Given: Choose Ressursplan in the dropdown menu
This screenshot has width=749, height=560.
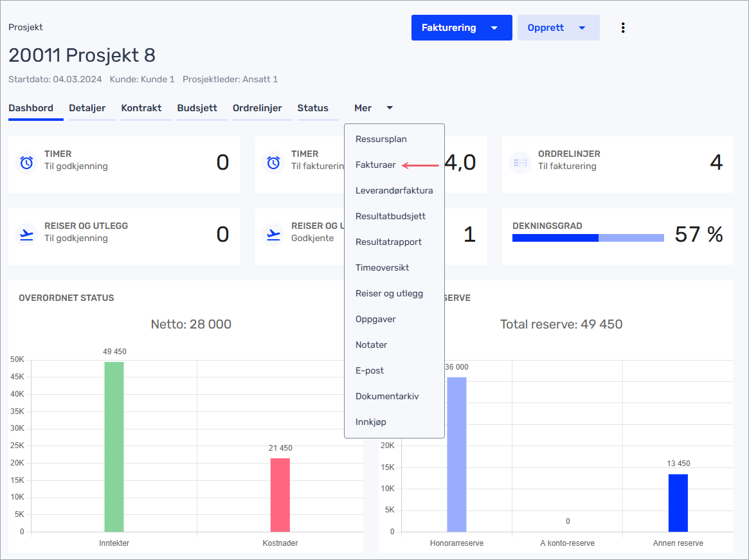Looking at the screenshot, I should (381, 139).
